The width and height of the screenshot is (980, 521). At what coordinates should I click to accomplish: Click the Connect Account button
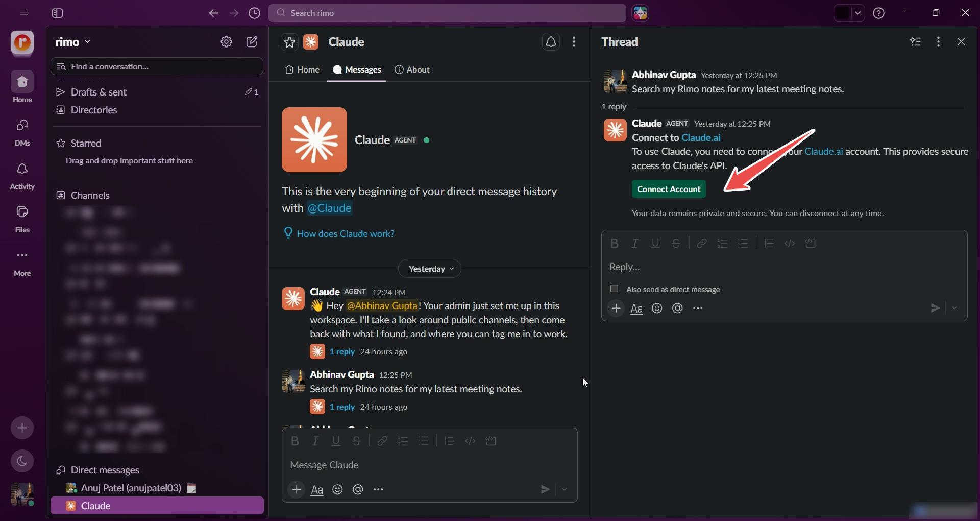point(669,189)
